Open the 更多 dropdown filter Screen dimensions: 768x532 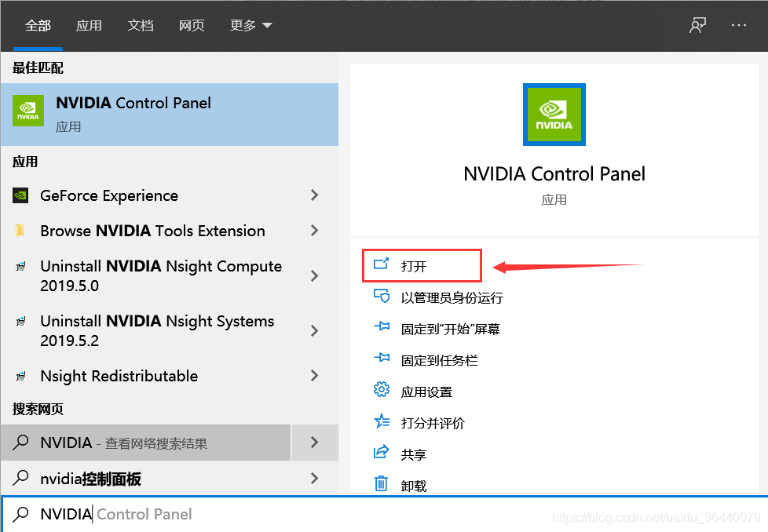[x=251, y=25]
